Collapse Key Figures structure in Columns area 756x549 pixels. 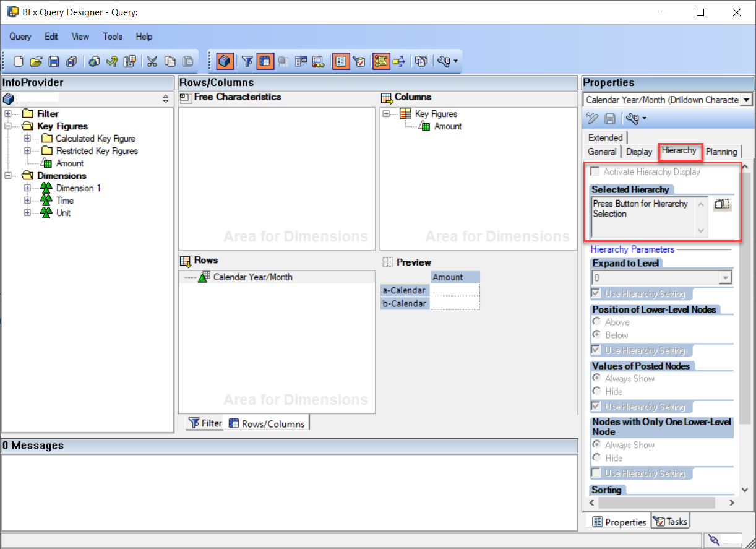(x=387, y=114)
